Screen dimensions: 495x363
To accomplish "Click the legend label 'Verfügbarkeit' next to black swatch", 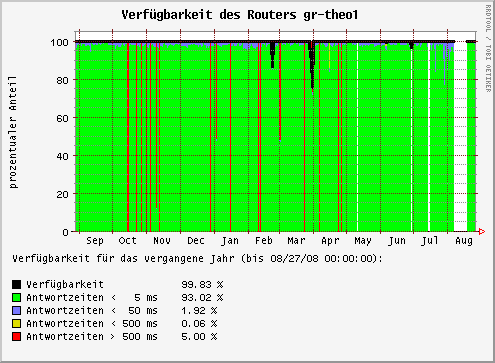I will click(65, 284).
